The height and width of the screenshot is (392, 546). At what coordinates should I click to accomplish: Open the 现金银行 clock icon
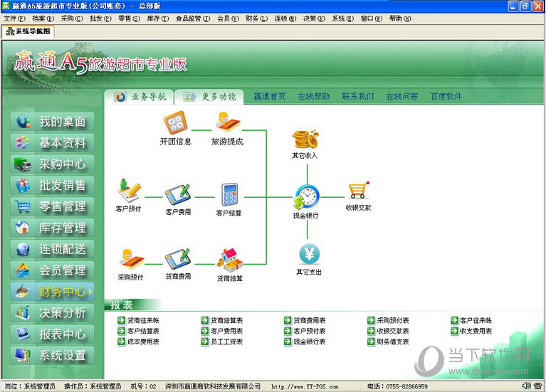coord(306,197)
